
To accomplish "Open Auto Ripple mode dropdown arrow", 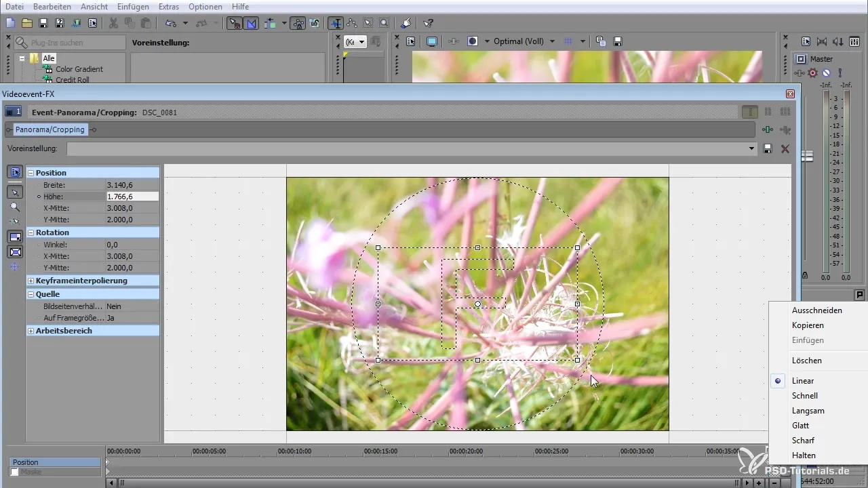I will coord(285,23).
